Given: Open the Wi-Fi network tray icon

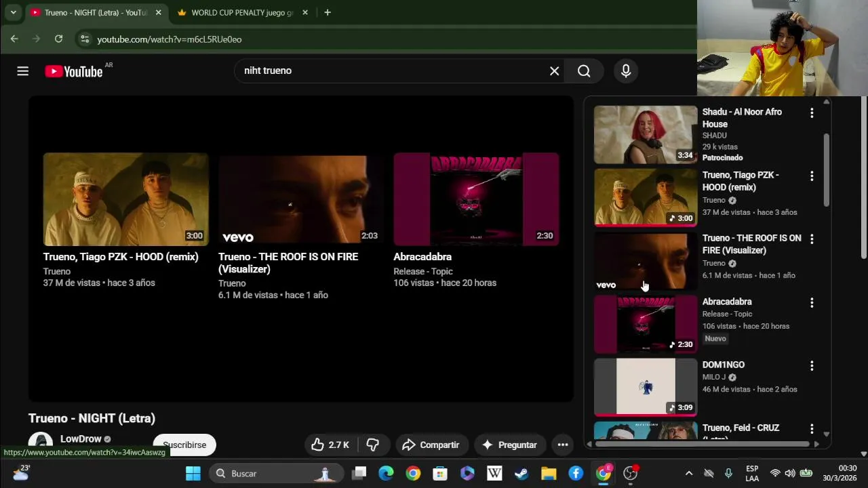Looking at the screenshot, I should point(775,473).
